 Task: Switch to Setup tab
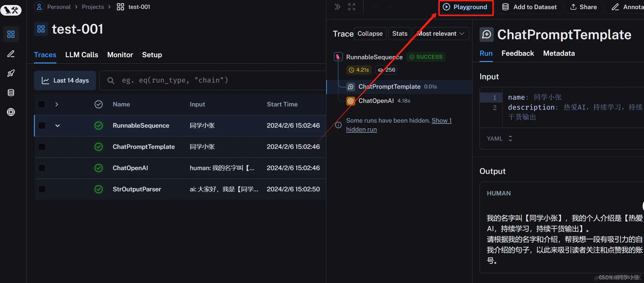tap(152, 55)
